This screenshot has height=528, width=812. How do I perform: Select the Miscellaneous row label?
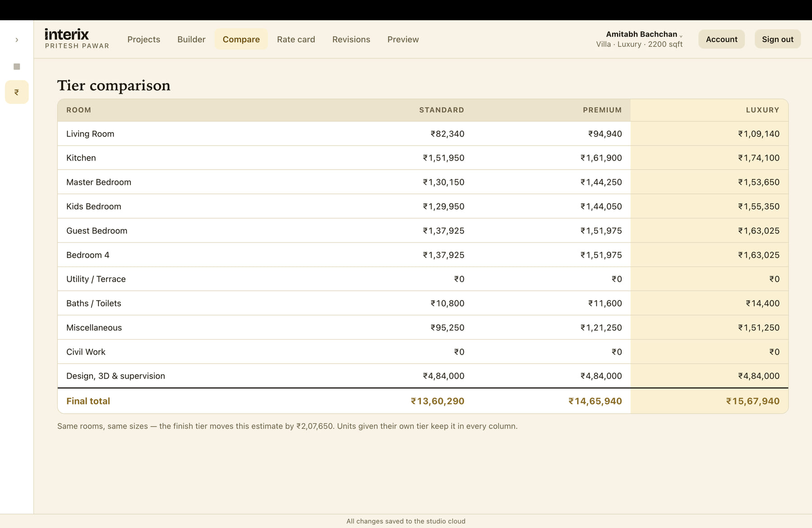tap(94, 328)
